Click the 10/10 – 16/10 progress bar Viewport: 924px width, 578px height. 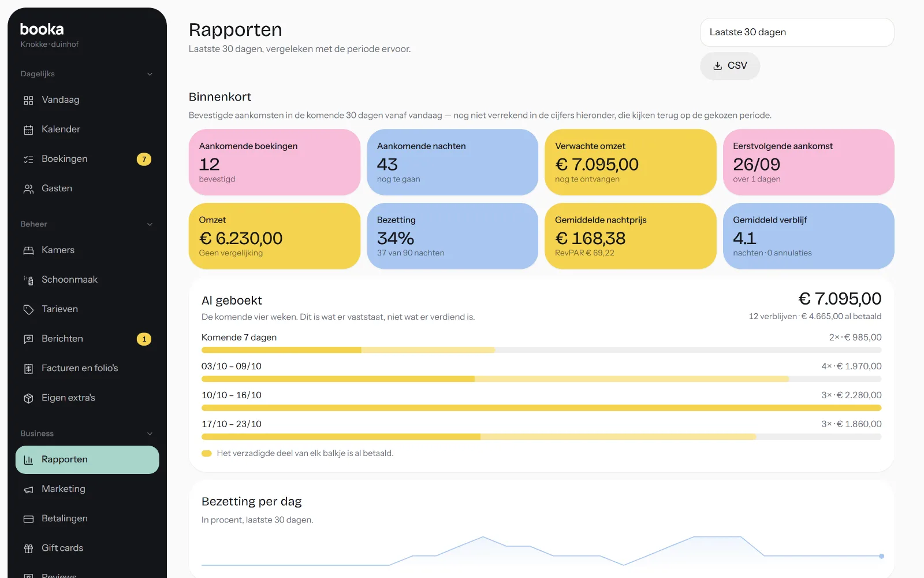(541, 408)
